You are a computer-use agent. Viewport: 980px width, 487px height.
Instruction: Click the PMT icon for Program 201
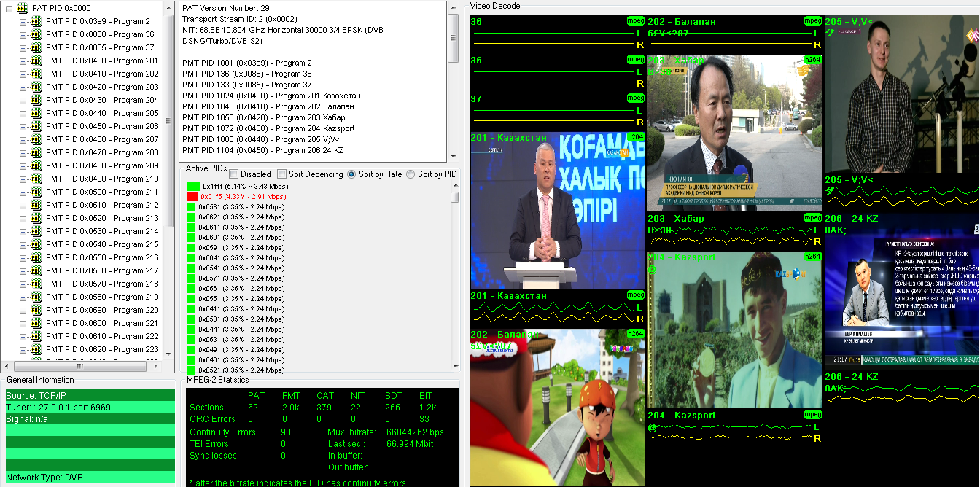(36, 61)
